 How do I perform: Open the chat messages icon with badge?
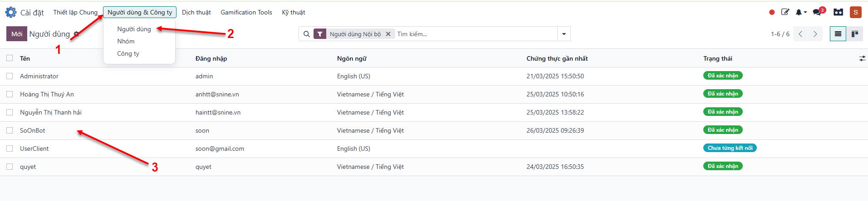[817, 12]
